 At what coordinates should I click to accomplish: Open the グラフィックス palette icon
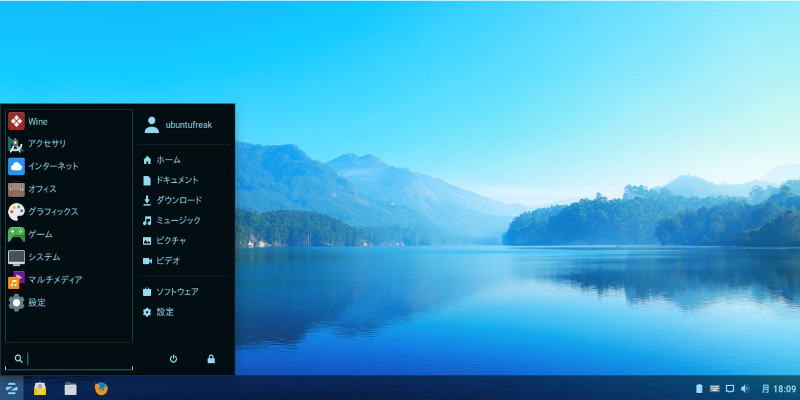(16, 212)
